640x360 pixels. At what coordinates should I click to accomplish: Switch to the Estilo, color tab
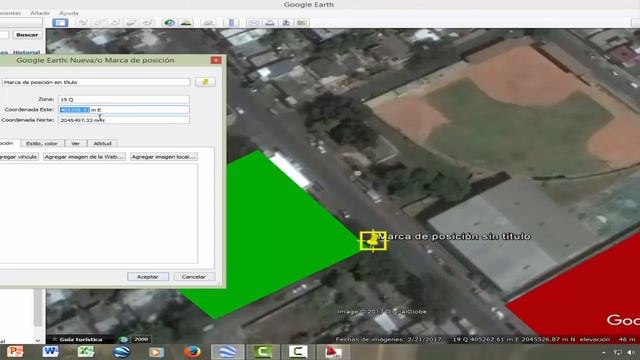click(x=42, y=143)
